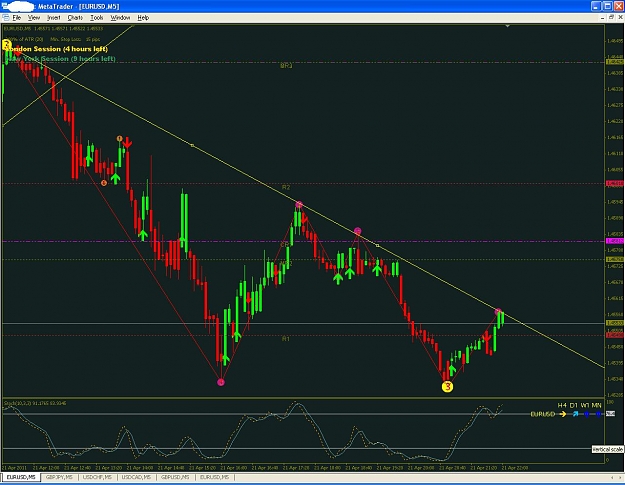Click the left tab-scroll arrow
Viewport: 625px width, 485px height.
(613, 477)
